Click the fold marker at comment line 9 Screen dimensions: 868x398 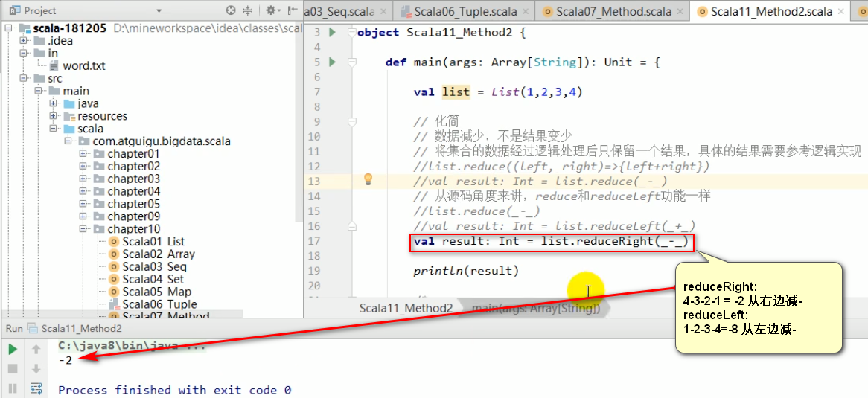pyautogui.click(x=351, y=122)
